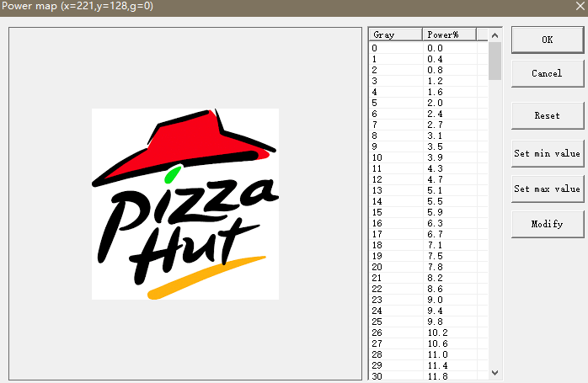Click the Cancel button
Screen dimensions: 588x383
click(548, 73)
